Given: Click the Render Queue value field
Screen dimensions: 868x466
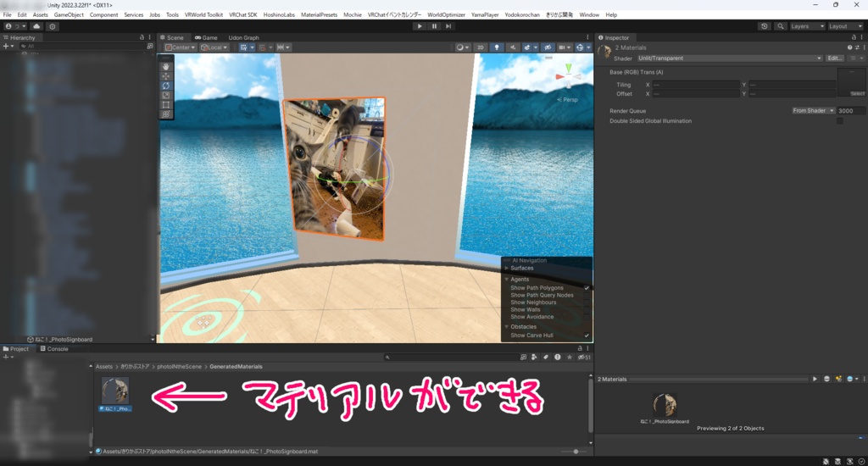Looking at the screenshot, I should pos(851,111).
